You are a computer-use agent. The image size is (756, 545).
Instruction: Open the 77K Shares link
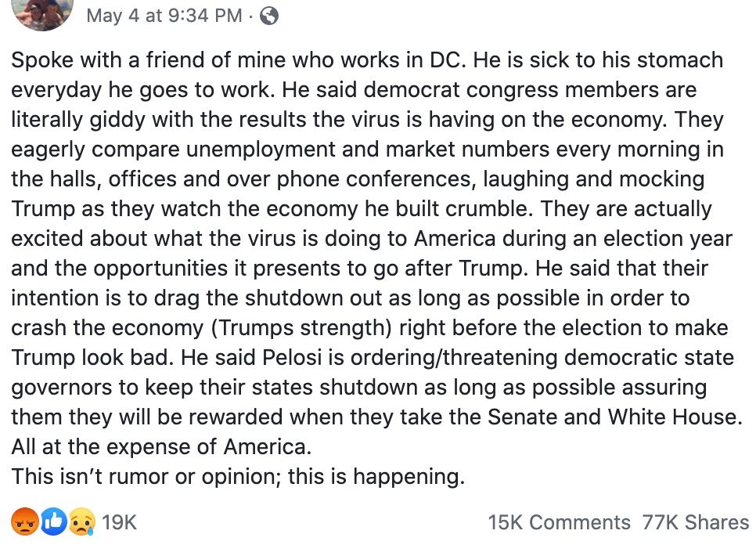696,522
